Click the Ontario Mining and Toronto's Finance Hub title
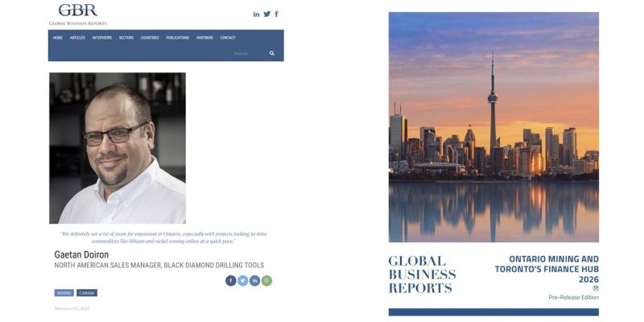Image resolution: width=644 pixels, height=322 pixels. click(x=547, y=269)
